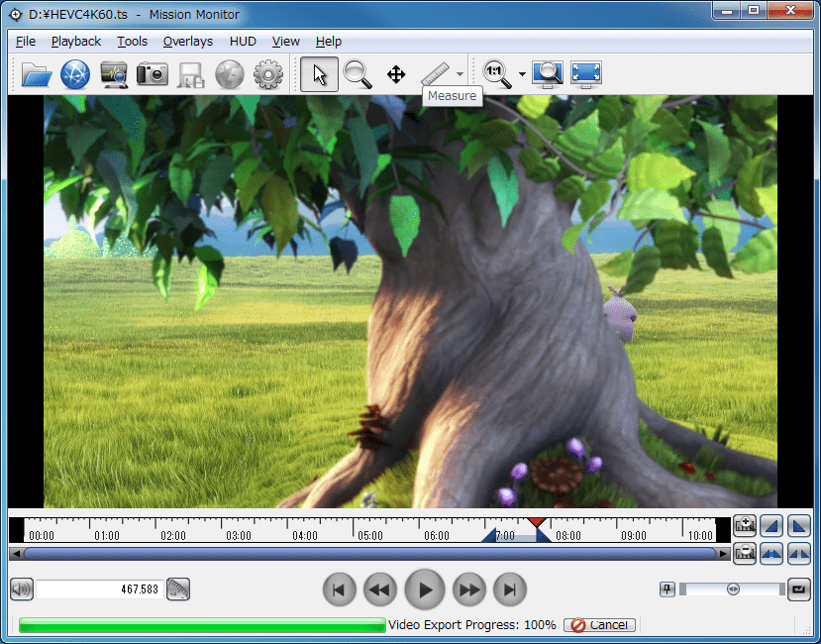Select the Measure ruler tool
Image resolution: width=821 pixels, height=644 pixels.
435,74
